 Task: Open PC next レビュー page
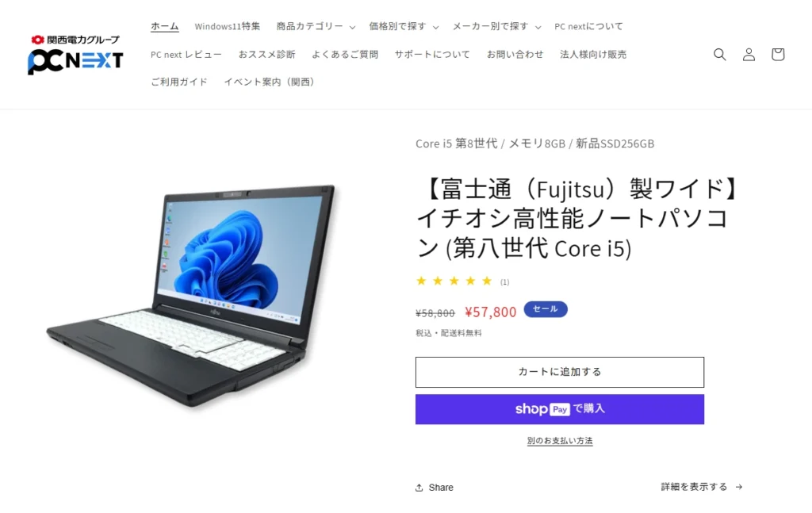186,55
